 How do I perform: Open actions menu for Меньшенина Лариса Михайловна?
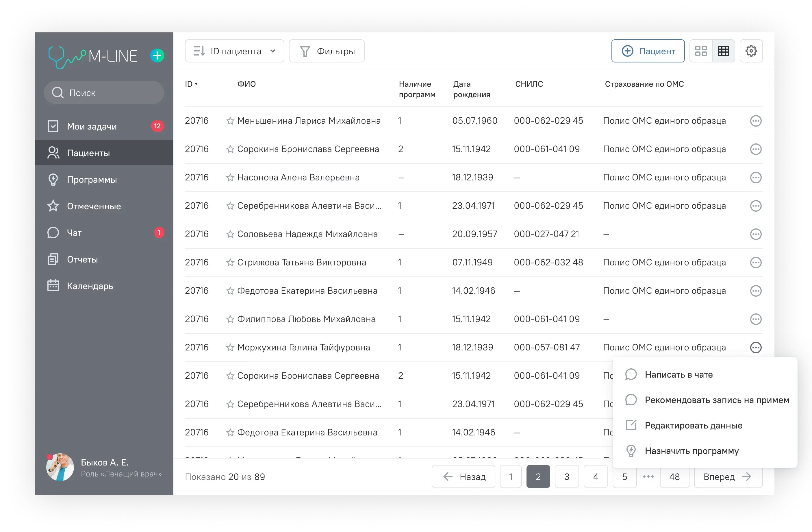756,121
